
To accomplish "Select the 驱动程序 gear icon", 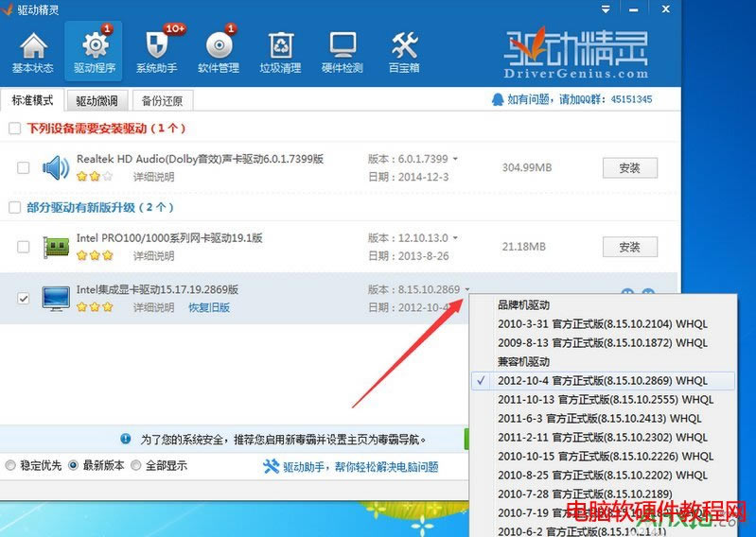I will pyautogui.click(x=95, y=52).
